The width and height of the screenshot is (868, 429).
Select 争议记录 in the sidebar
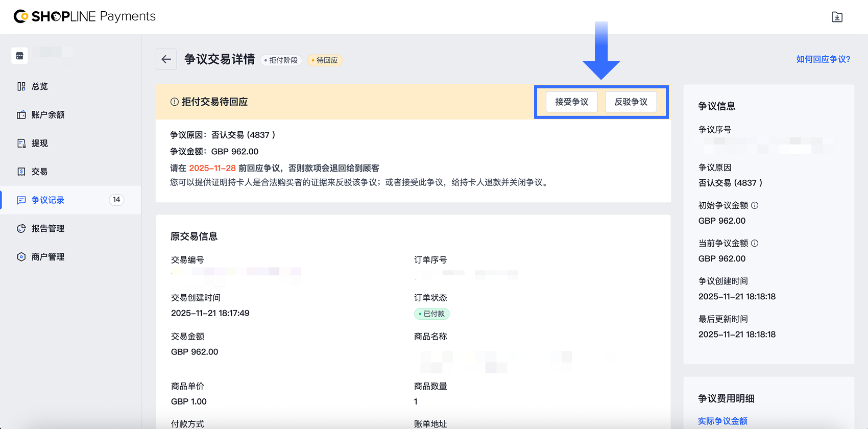tap(48, 200)
